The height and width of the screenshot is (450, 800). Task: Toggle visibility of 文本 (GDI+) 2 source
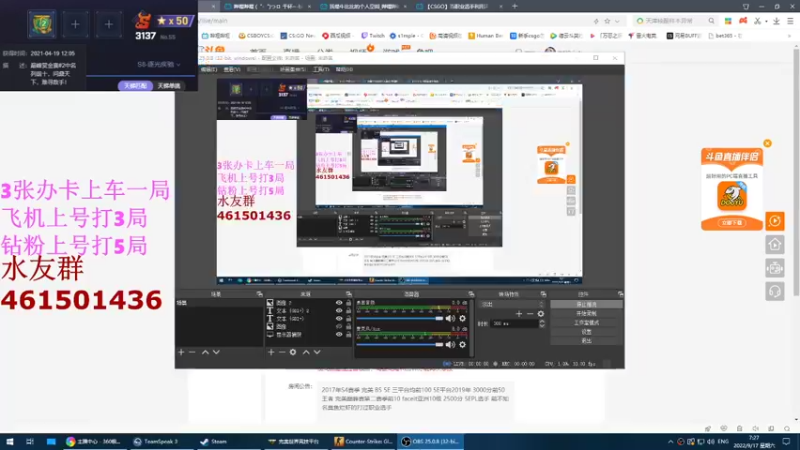(339, 311)
